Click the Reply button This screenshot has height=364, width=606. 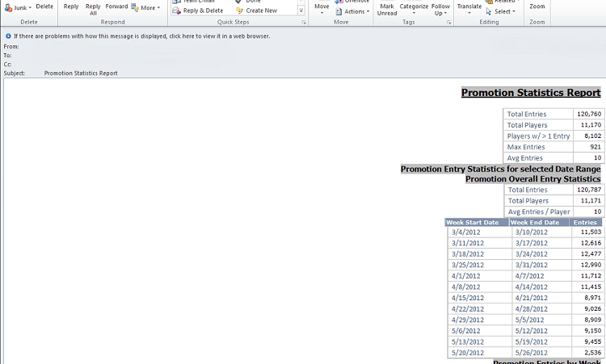click(x=71, y=6)
